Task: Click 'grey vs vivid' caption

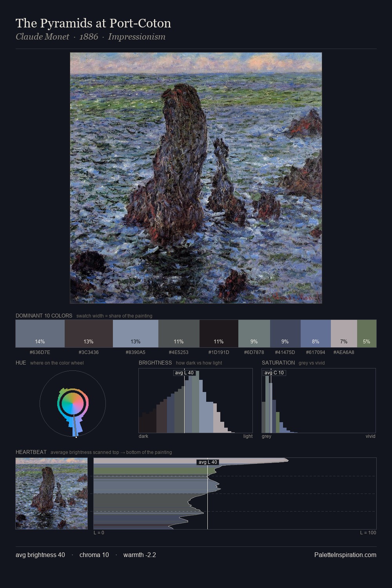Action: (312, 363)
